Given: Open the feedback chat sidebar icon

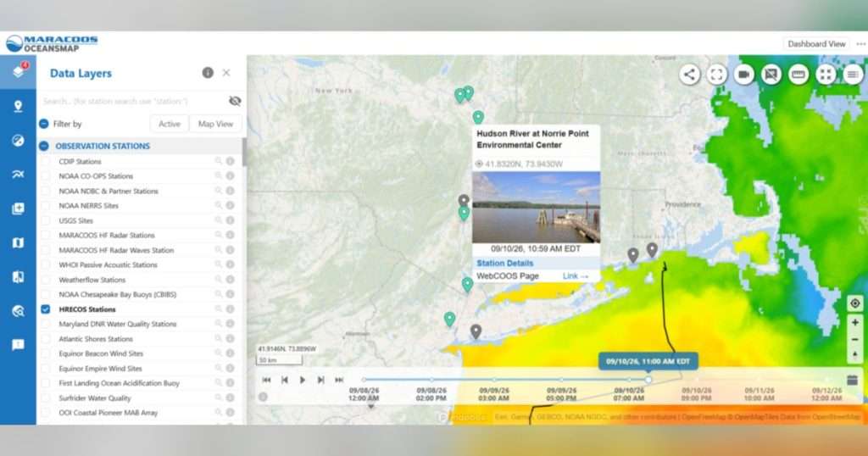Looking at the screenshot, I should click(x=18, y=345).
